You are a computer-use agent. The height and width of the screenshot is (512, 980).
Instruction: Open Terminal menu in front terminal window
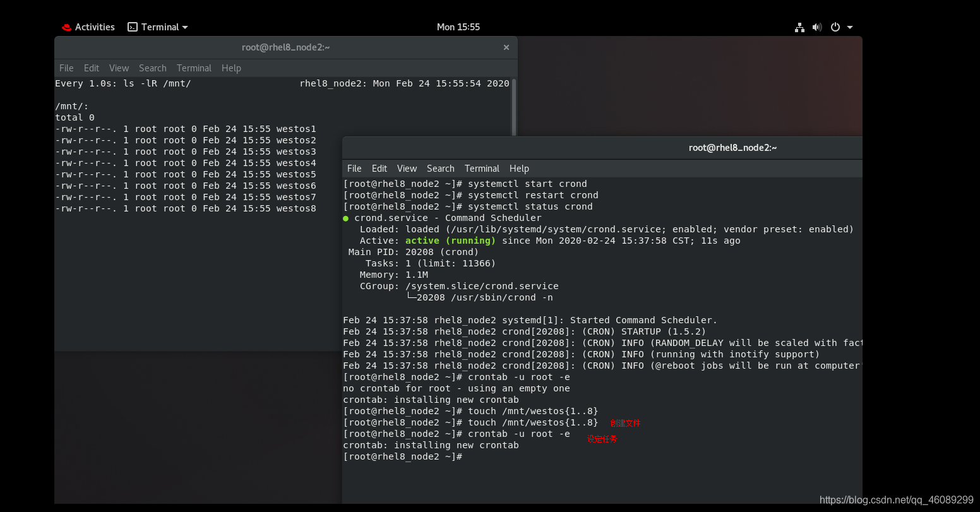482,169
